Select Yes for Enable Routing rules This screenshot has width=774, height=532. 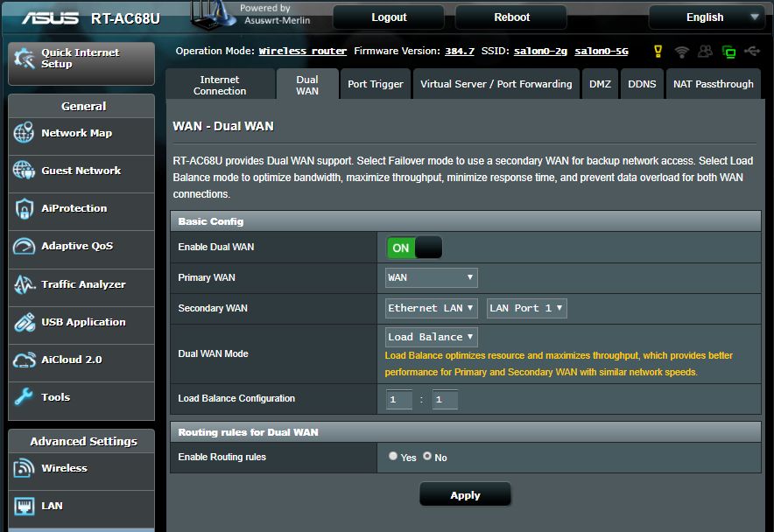[x=393, y=457]
